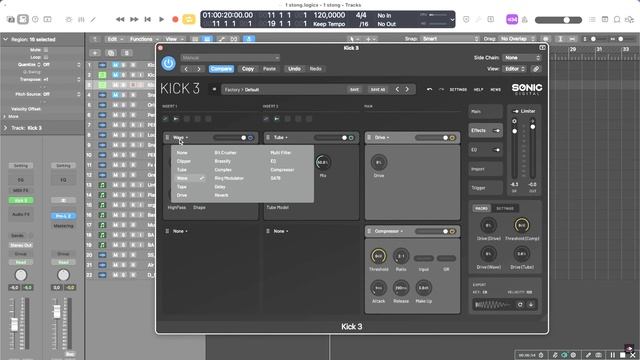Viewport: 640px width, 360px height.
Task: Open the Snap Smart dropdown
Action: coord(450,39)
